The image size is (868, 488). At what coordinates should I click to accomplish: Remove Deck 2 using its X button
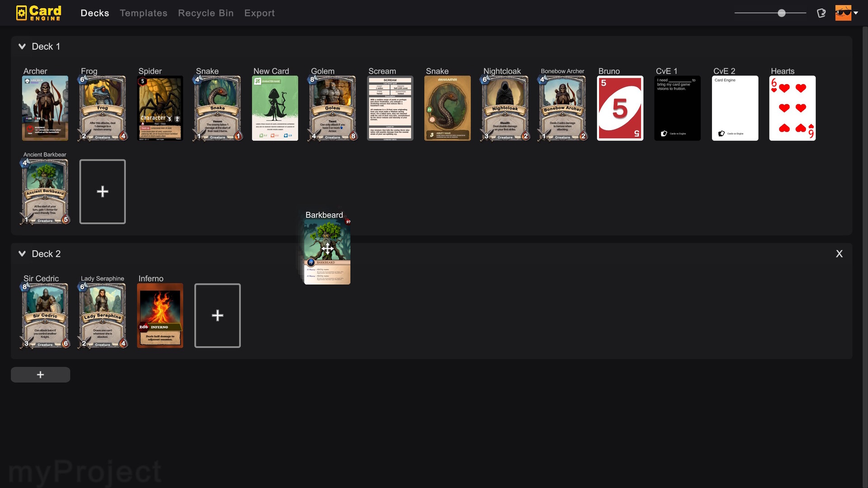coord(840,253)
